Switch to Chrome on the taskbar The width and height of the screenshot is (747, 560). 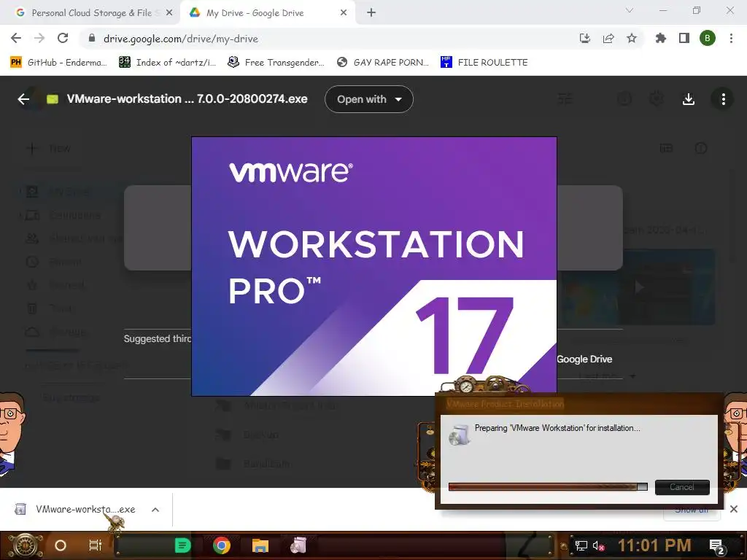(x=222, y=545)
